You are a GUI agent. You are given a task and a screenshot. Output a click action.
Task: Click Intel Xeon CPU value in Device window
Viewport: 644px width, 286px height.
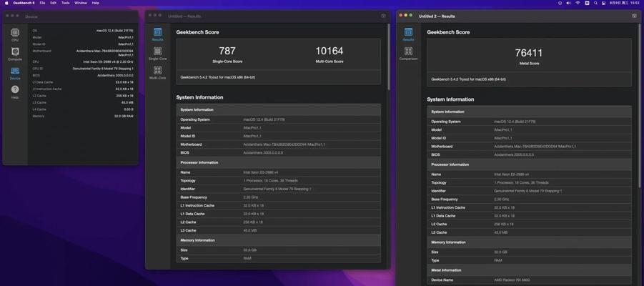(108, 61)
